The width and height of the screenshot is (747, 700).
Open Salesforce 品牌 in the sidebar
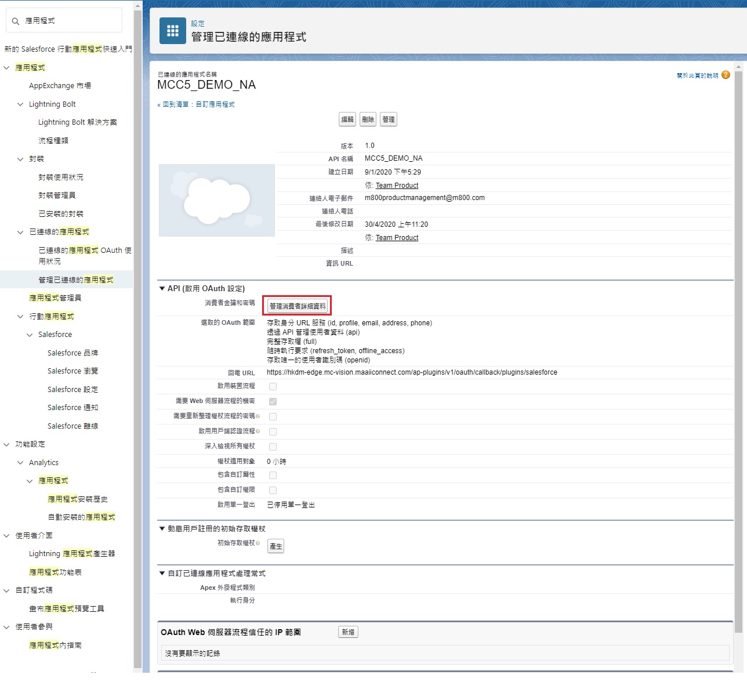72,353
